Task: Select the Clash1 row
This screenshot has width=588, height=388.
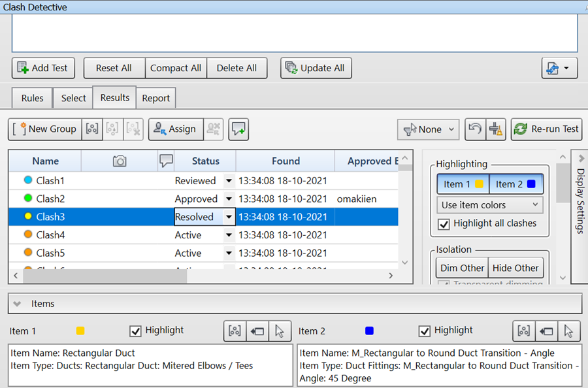Action: pyautogui.click(x=203, y=181)
